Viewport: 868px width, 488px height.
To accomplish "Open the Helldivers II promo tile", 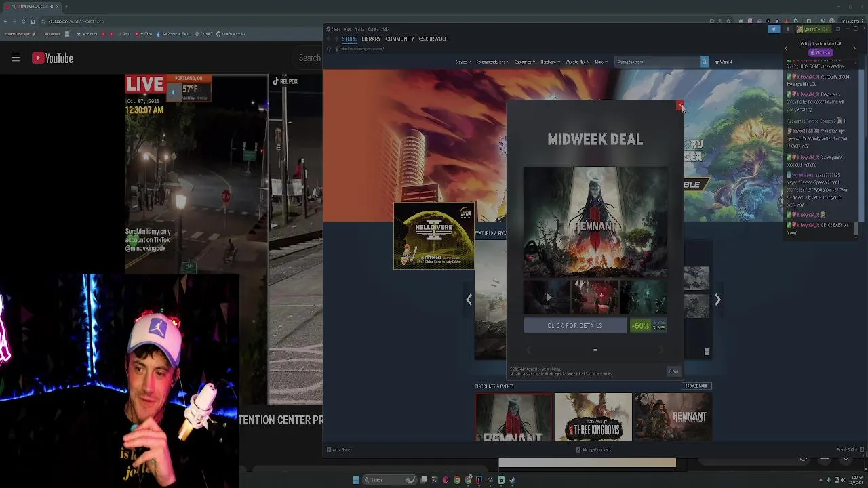I will (434, 236).
